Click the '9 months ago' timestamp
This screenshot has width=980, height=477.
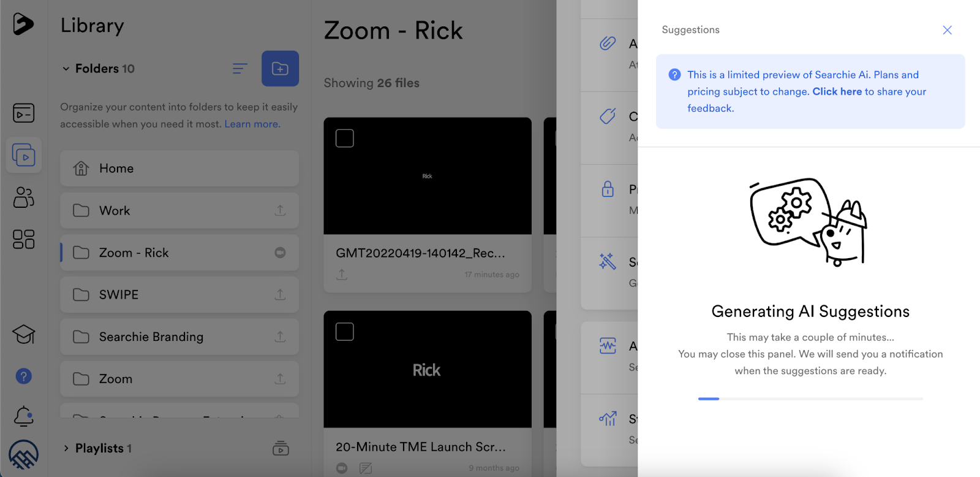pyautogui.click(x=494, y=468)
